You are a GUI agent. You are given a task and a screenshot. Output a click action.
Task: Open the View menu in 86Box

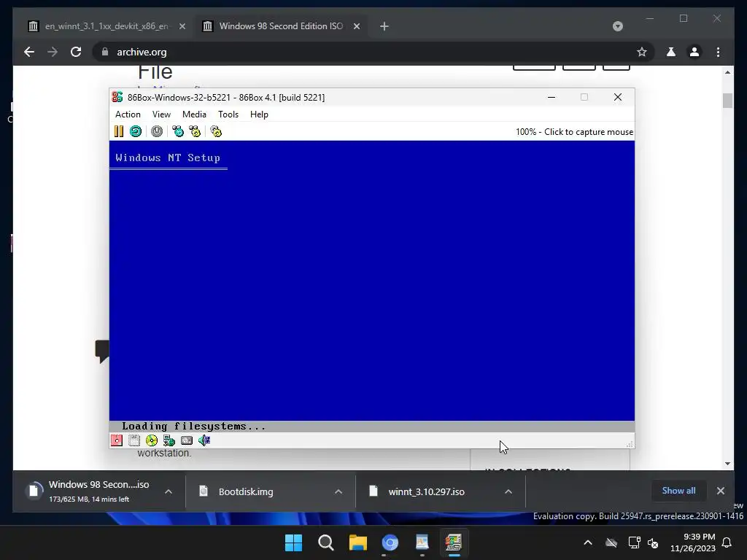pos(161,114)
